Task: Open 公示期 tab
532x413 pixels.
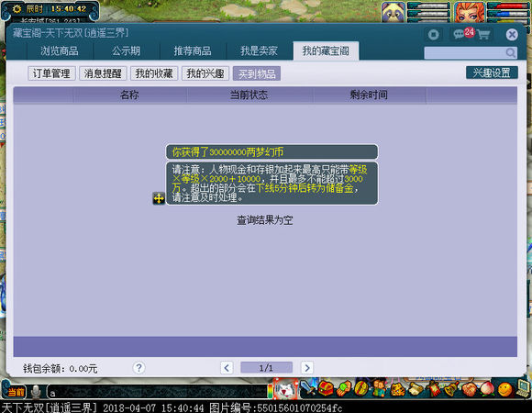Action: coord(126,50)
